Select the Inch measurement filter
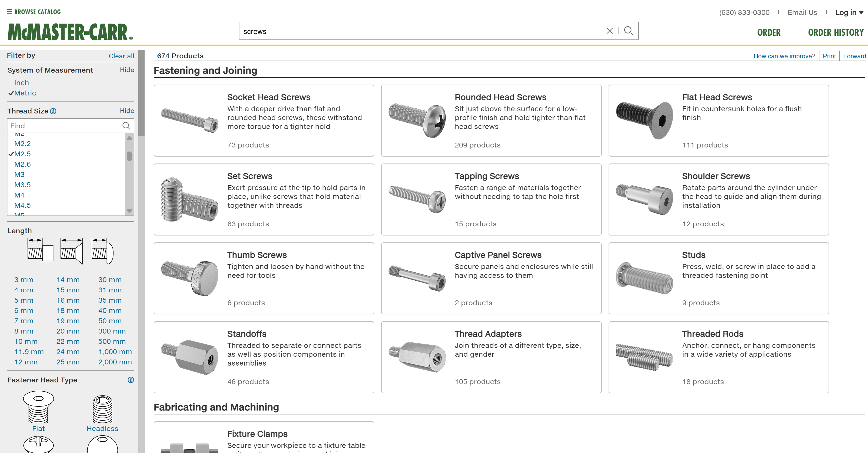Viewport: 868px width, 453px height. [21, 83]
